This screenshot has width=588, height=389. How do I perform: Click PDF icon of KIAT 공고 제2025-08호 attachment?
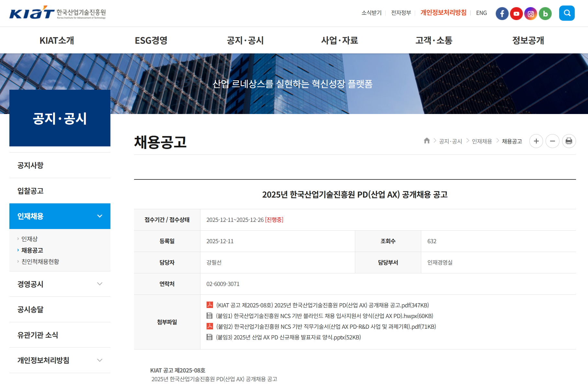pos(210,305)
